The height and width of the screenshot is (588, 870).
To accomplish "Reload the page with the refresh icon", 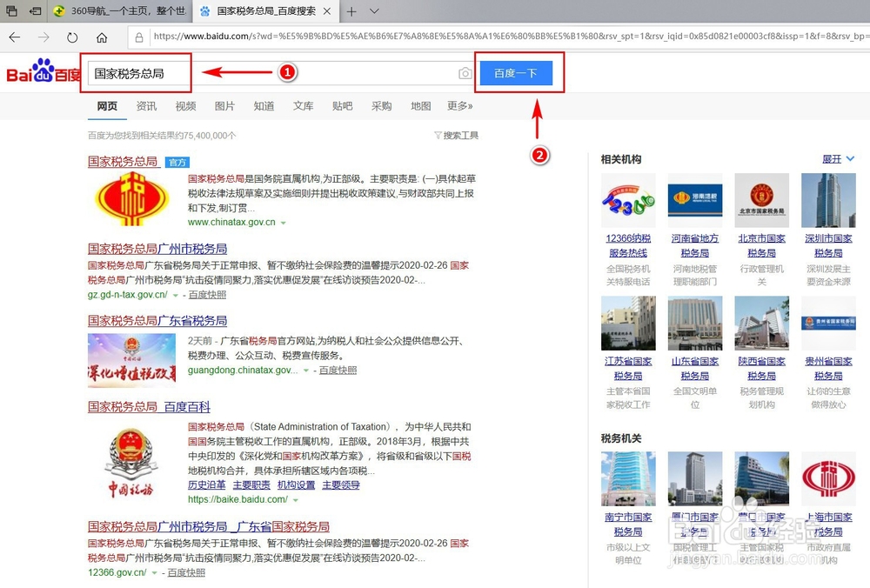I will pos(72,37).
